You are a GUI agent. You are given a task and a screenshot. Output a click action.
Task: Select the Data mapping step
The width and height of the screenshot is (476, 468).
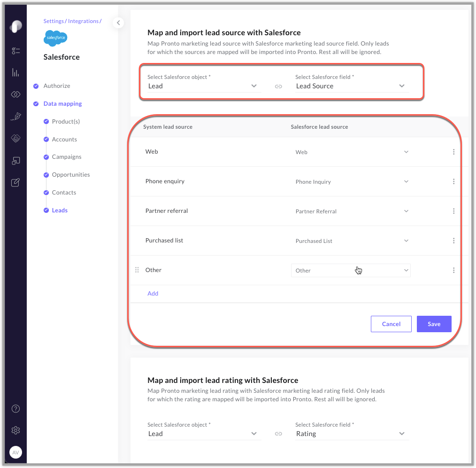pos(62,104)
